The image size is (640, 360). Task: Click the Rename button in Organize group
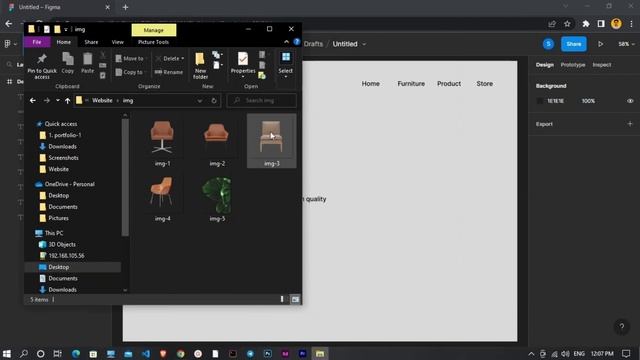coord(169,72)
